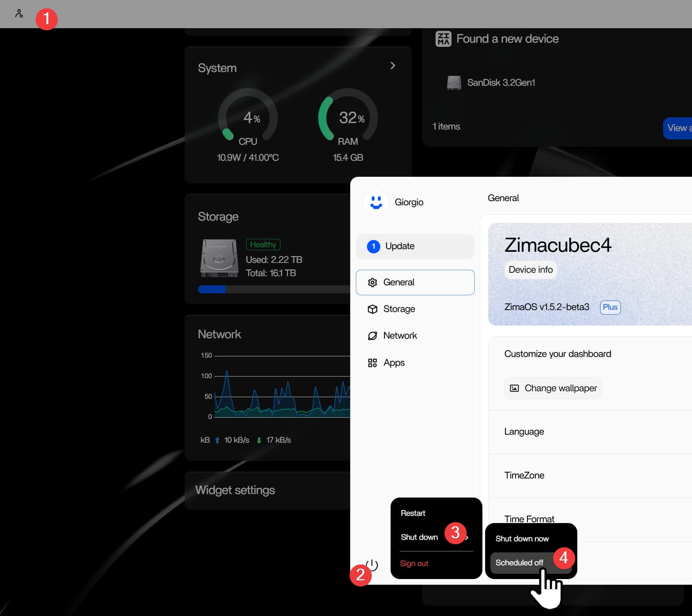Screen dimensions: 692x616
Task: Click the Change wallpaper button
Action: point(553,388)
